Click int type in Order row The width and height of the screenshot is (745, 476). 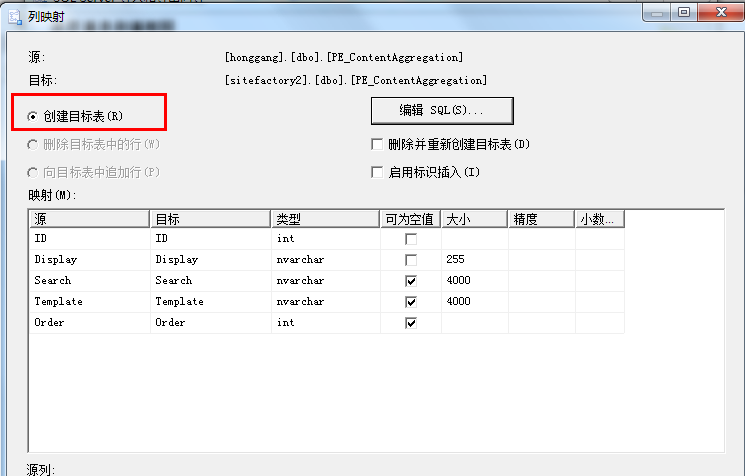tap(325, 323)
